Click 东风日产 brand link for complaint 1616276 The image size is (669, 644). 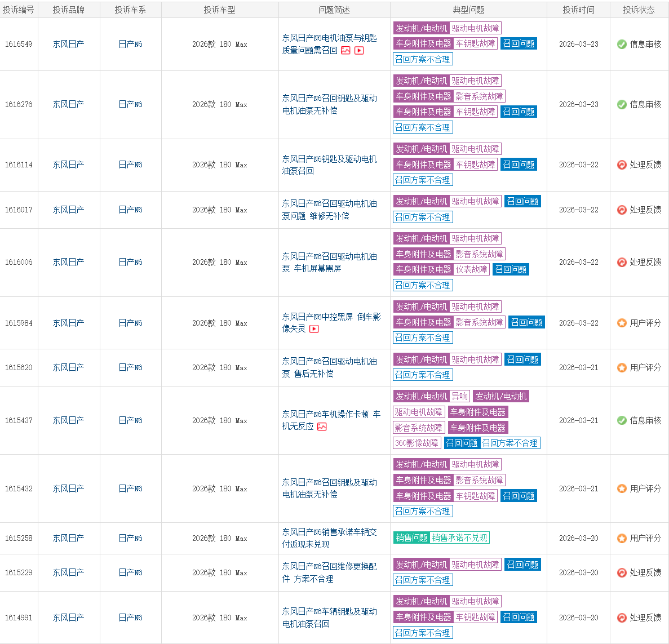(68, 104)
